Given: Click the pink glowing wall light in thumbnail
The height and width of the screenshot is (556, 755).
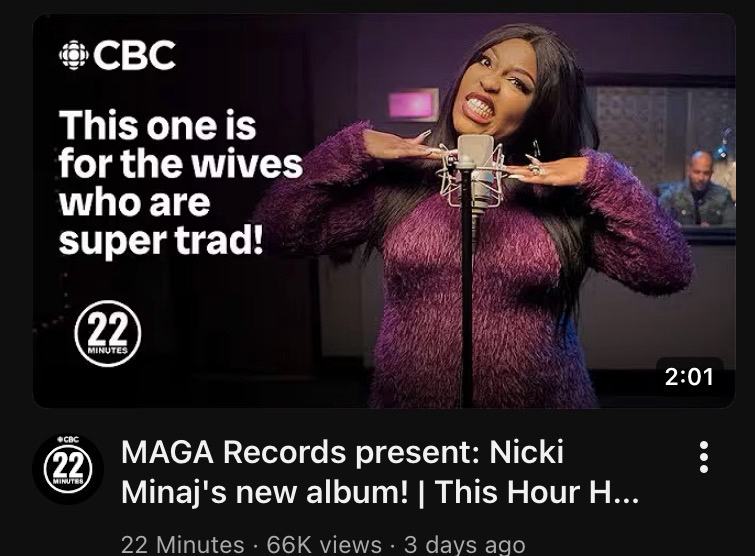Looking at the screenshot, I should [414, 104].
